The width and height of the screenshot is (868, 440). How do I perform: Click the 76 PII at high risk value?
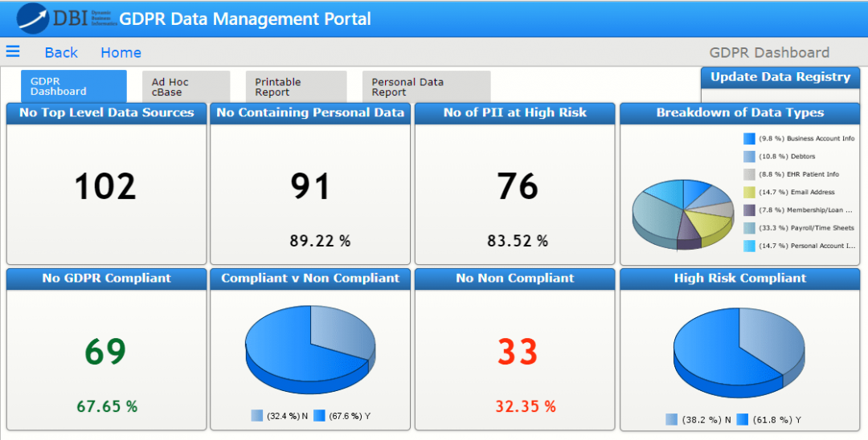pos(517,186)
